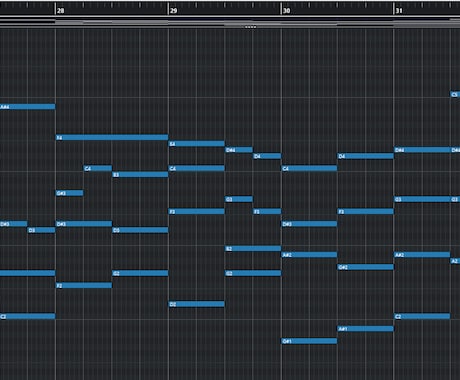This screenshot has height=380, width=460.
Task: Select the short G3 note in bar 29
Action: coord(239,199)
